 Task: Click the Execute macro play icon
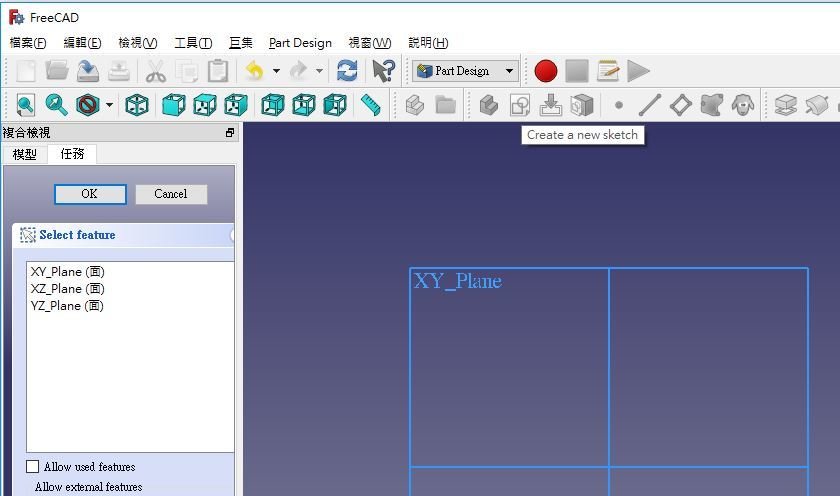click(638, 71)
